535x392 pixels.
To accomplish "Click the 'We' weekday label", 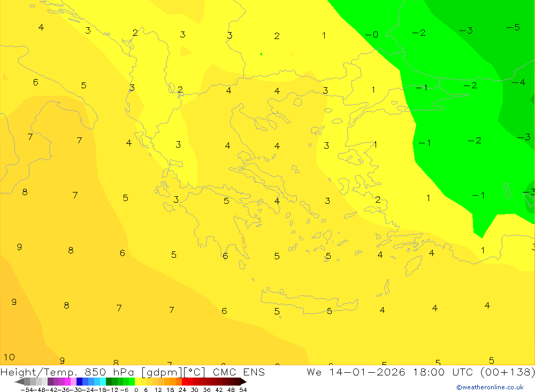I will tap(314, 372).
